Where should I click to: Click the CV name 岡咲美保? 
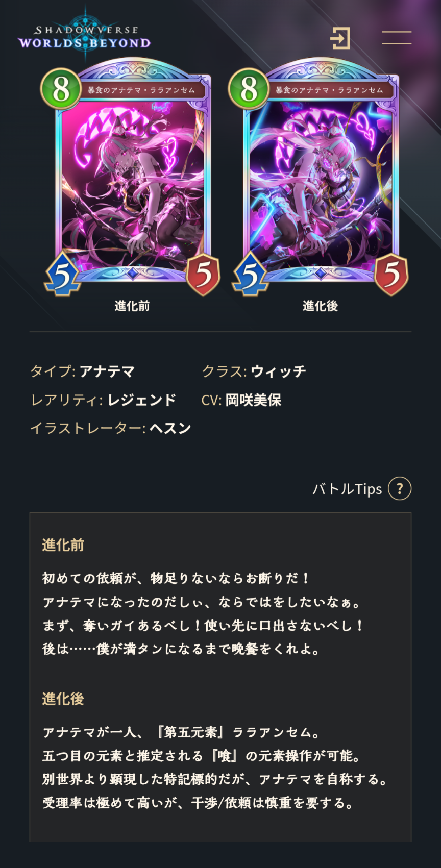[x=254, y=400]
